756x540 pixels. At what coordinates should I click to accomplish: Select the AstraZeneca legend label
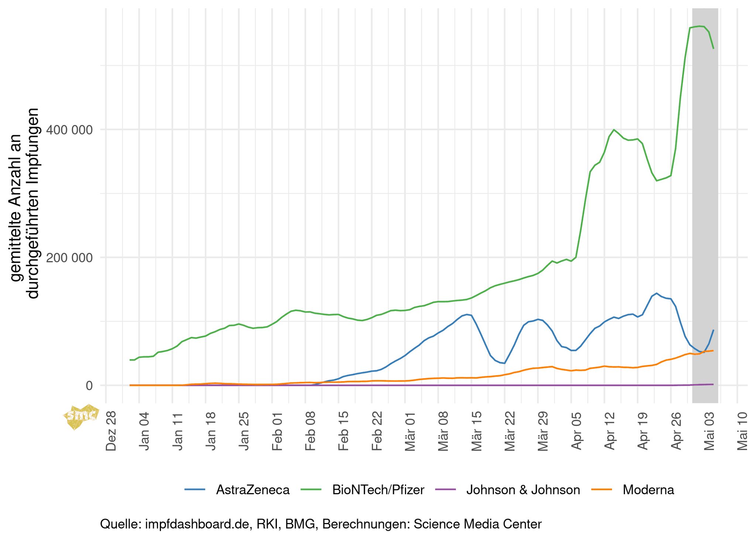click(253, 490)
